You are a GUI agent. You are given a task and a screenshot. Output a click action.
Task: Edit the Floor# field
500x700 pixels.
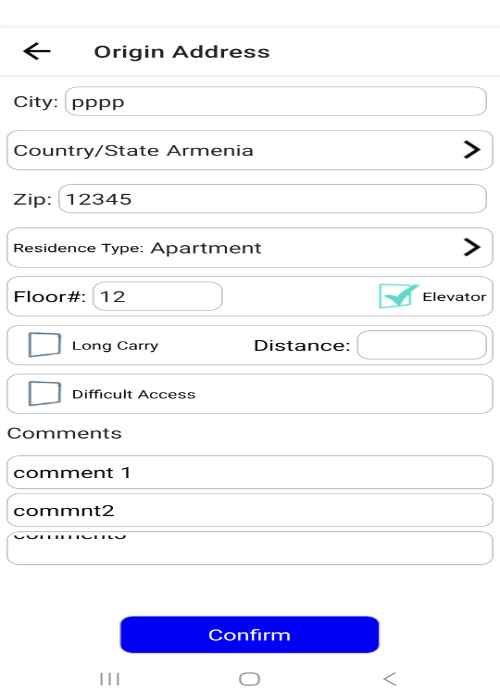click(x=158, y=296)
